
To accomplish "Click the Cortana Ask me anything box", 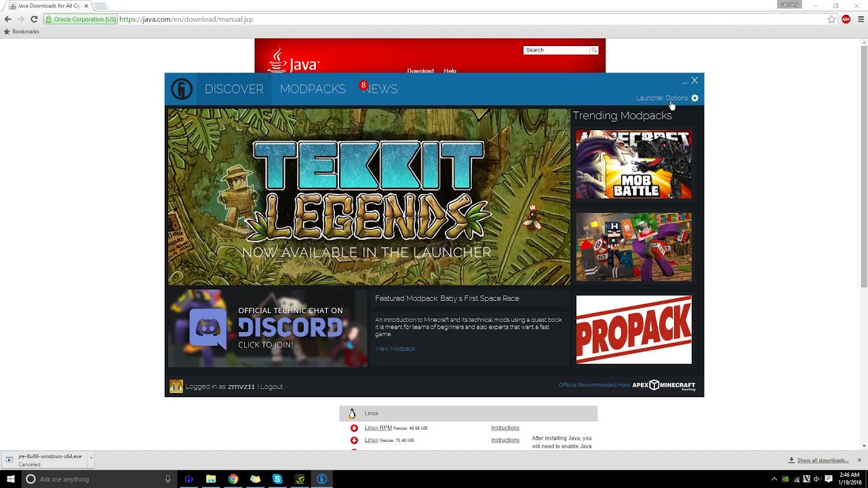I will pyautogui.click(x=98, y=479).
